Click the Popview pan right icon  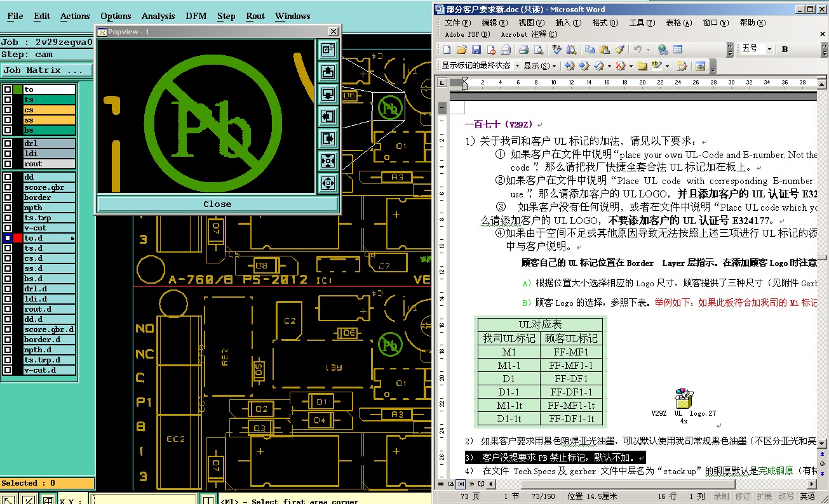pyautogui.click(x=328, y=138)
